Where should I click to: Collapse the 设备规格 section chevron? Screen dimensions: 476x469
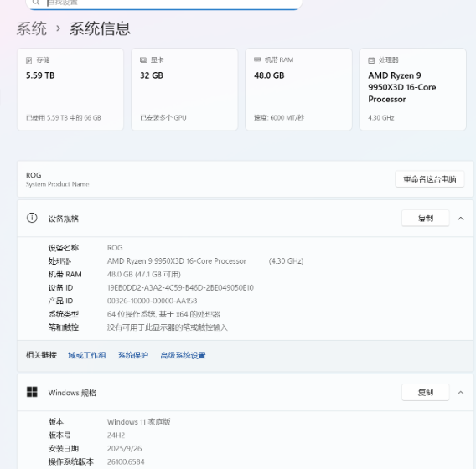point(461,219)
